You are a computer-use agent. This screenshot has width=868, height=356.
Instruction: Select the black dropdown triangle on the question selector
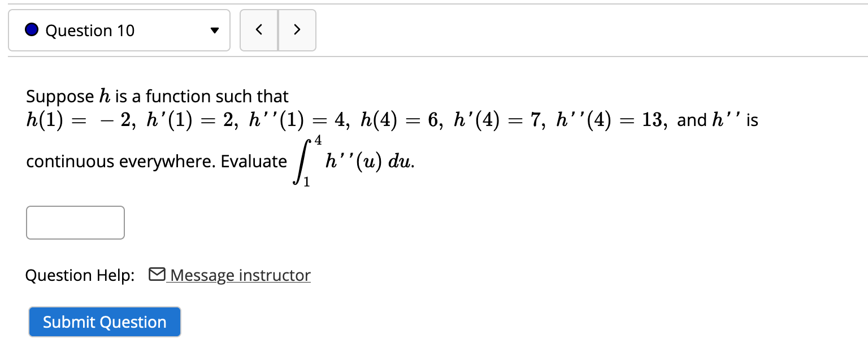pyautogui.click(x=215, y=31)
